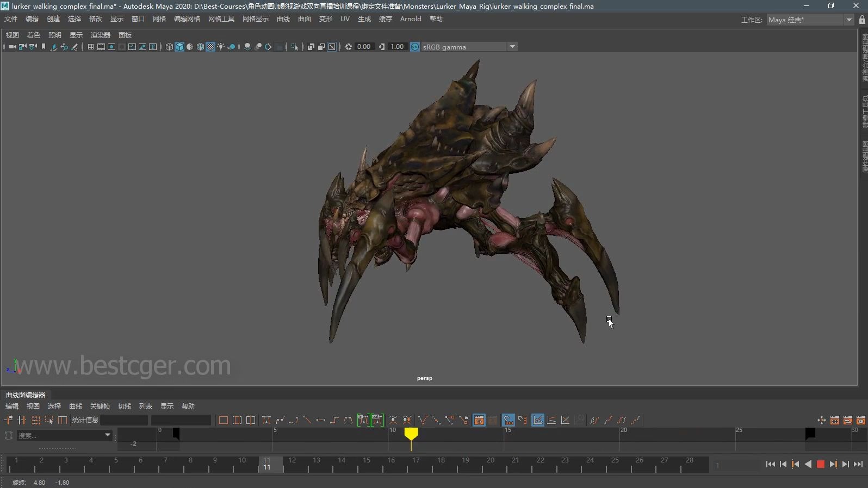Open the graph editor 切线 menu
The width and height of the screenshot is (868, 488).
point(125,406)
